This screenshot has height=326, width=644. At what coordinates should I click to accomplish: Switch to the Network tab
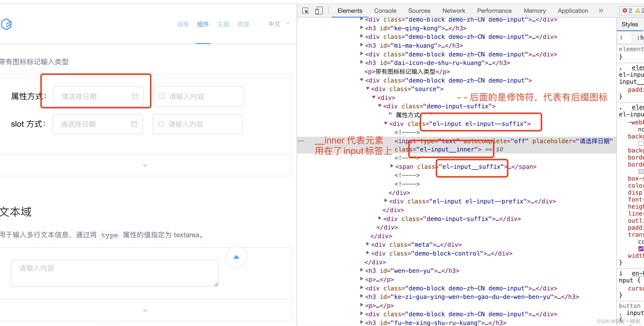(x=454, y=11)
